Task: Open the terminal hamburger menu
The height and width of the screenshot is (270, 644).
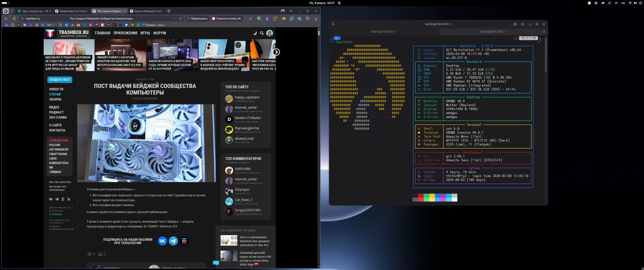Action: tap(522, 24)
